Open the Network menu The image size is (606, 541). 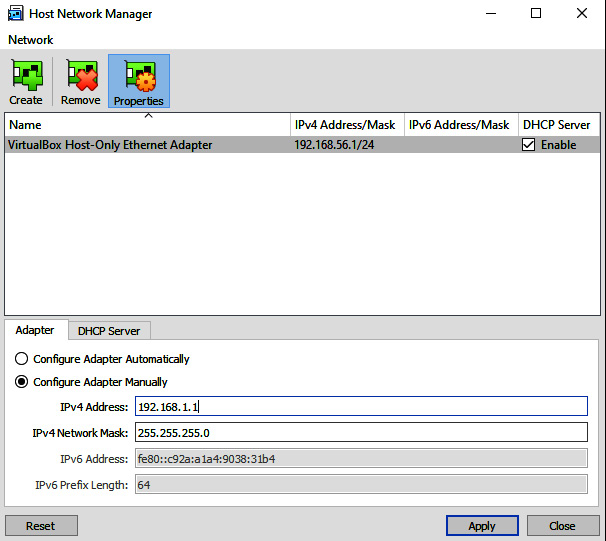[x=31, y=40]
